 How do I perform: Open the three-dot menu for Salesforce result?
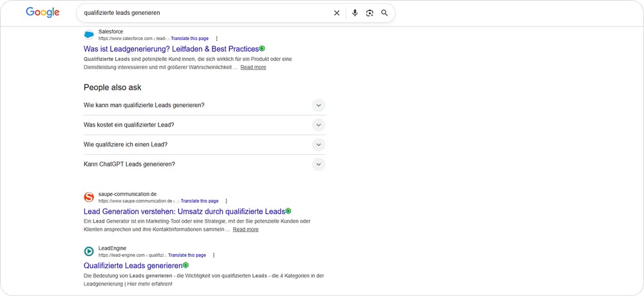click(x=217, y=39)
